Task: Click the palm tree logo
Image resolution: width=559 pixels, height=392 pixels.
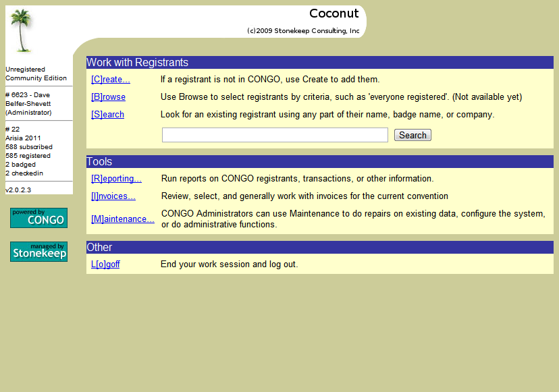Action: click(22, 30)
